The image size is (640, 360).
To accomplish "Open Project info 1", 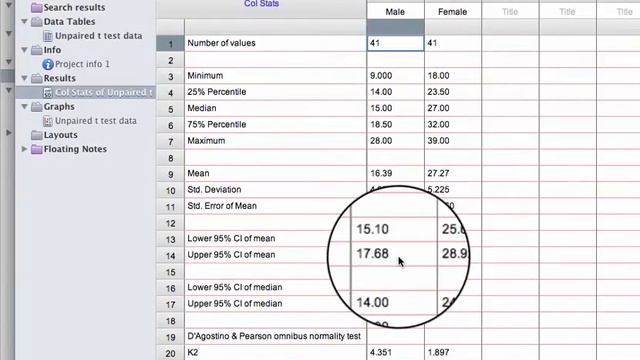I will (82, 64).
